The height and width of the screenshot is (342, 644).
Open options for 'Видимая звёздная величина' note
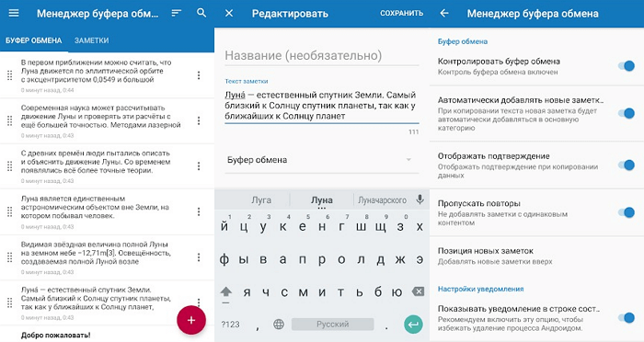tap(199, 257)
